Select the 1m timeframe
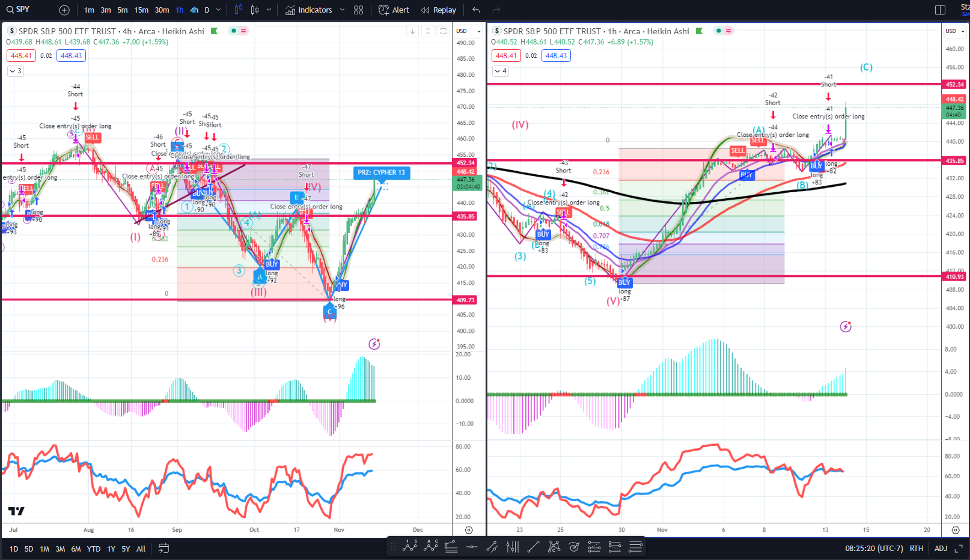The height and width of the screenshot is (560, 970). 89,10
